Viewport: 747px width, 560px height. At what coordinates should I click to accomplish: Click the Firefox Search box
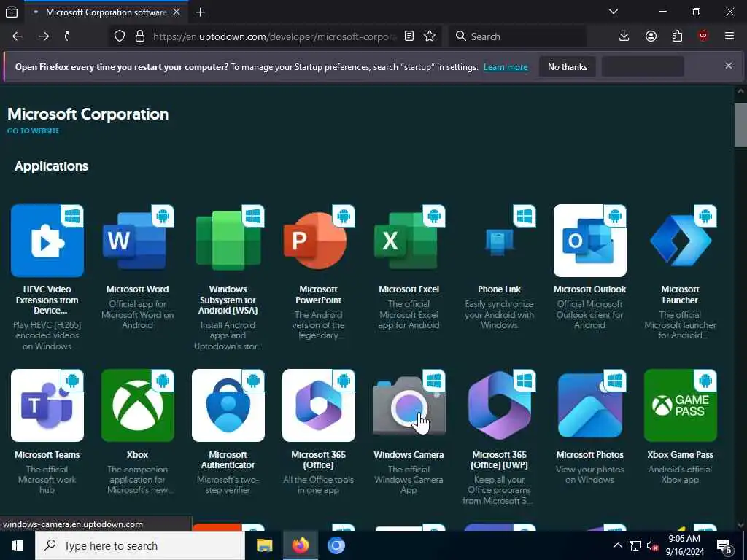[517, 36]
